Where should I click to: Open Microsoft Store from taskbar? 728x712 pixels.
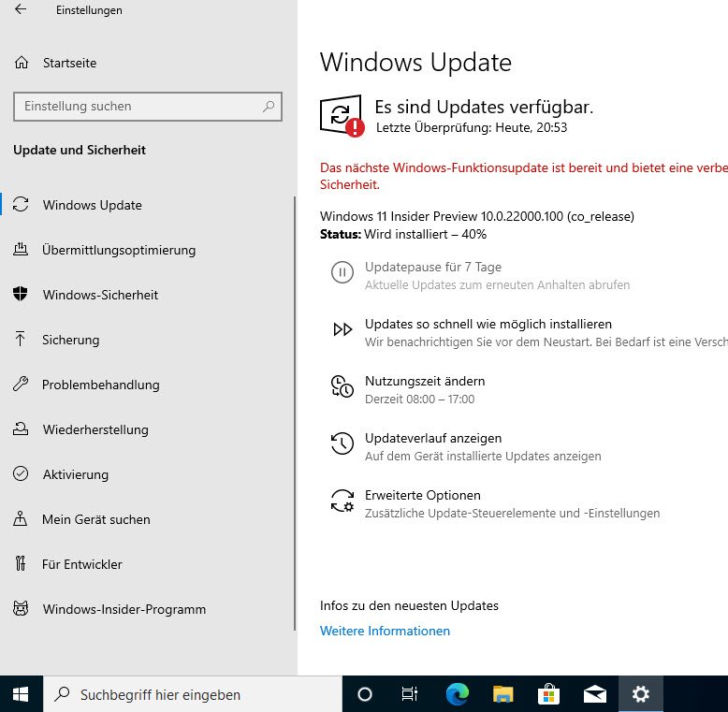tap(548, 694)
